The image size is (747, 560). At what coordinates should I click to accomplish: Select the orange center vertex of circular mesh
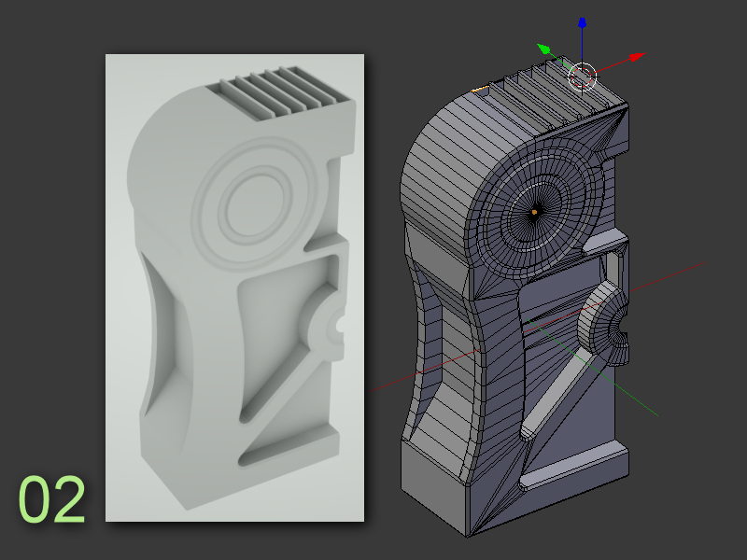[x=534, y=212]
